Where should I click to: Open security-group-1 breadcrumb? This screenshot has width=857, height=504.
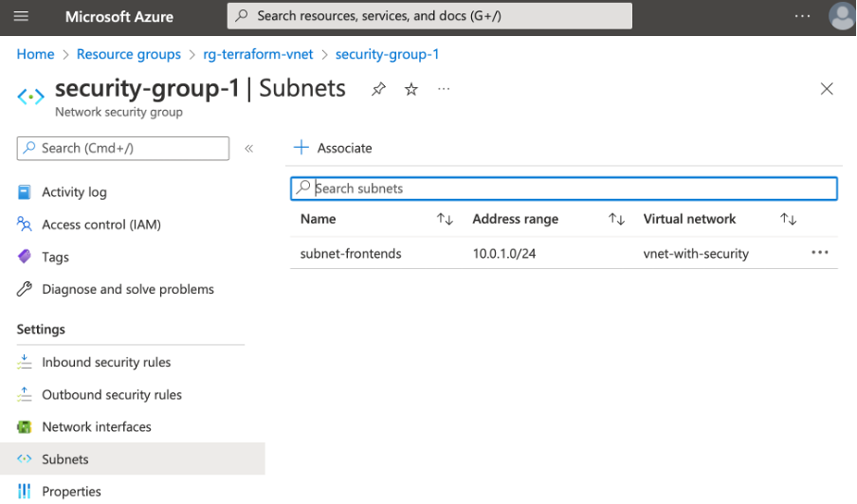pyautogui.click(x=387, y=54)
